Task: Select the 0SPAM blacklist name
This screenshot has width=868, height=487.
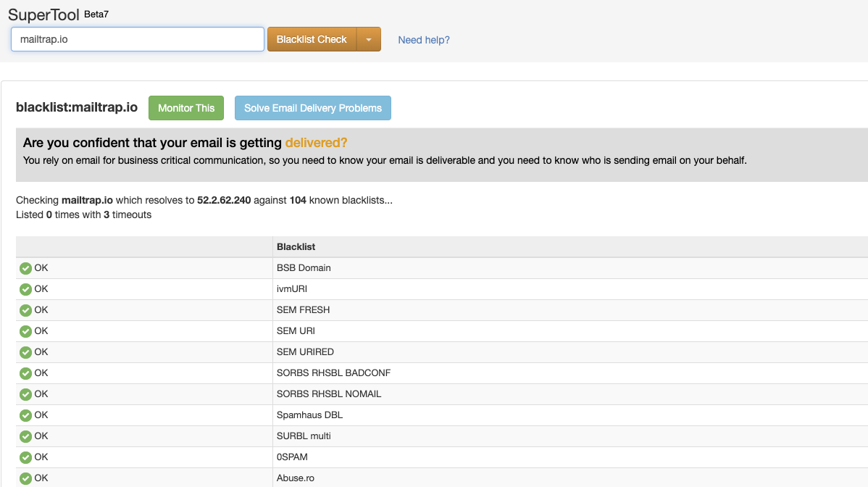Action: [x=292, y=457]
